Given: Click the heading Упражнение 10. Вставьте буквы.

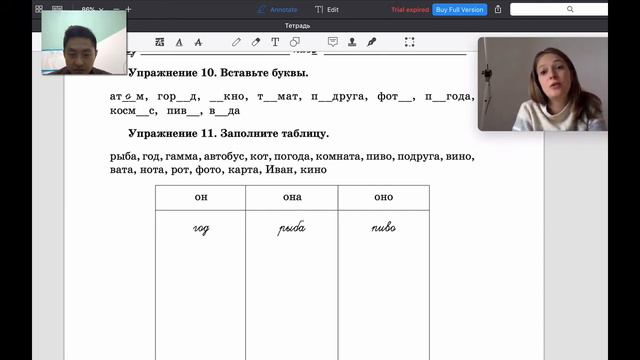Looking at the screenshot, I should pos(218,73).
